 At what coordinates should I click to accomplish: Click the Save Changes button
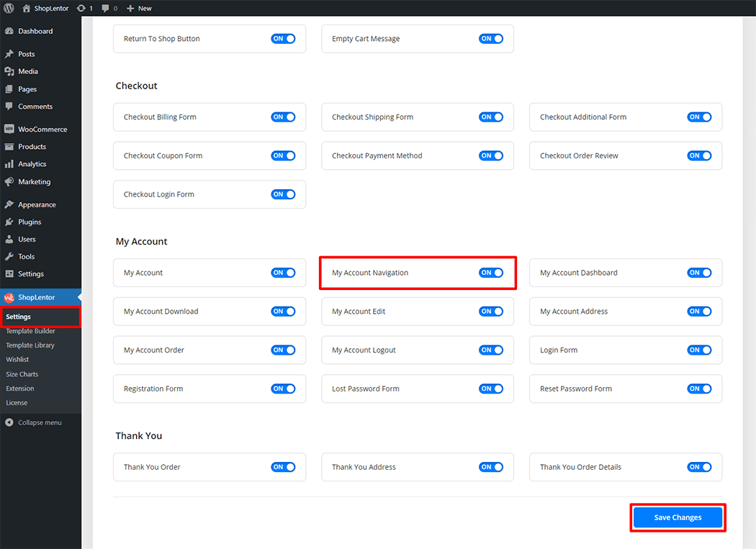[678, 517]
